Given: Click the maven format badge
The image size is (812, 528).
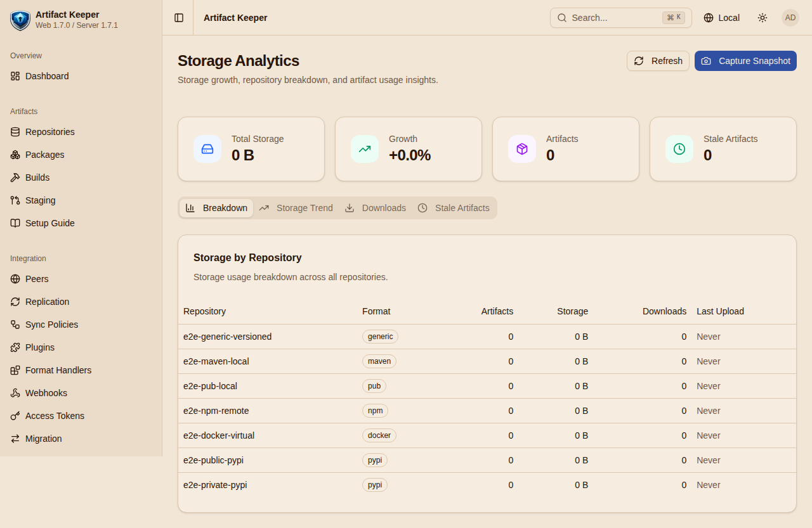Looking at the screenshot, I should coord(379,361).
